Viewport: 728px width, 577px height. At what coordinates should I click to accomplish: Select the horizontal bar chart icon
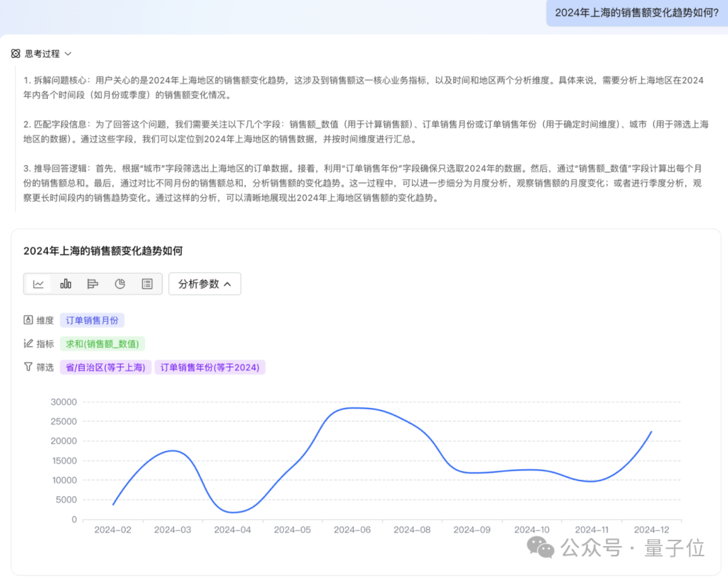tap(93, 283)
